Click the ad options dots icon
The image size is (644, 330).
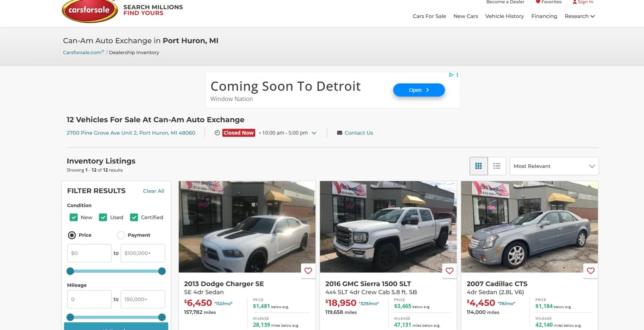point(457,75)
